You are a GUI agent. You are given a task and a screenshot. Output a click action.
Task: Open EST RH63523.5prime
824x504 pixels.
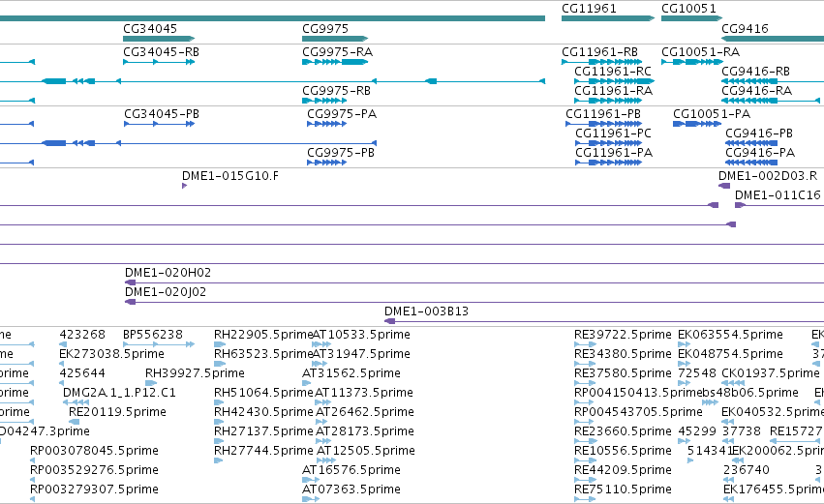point(263,354)
